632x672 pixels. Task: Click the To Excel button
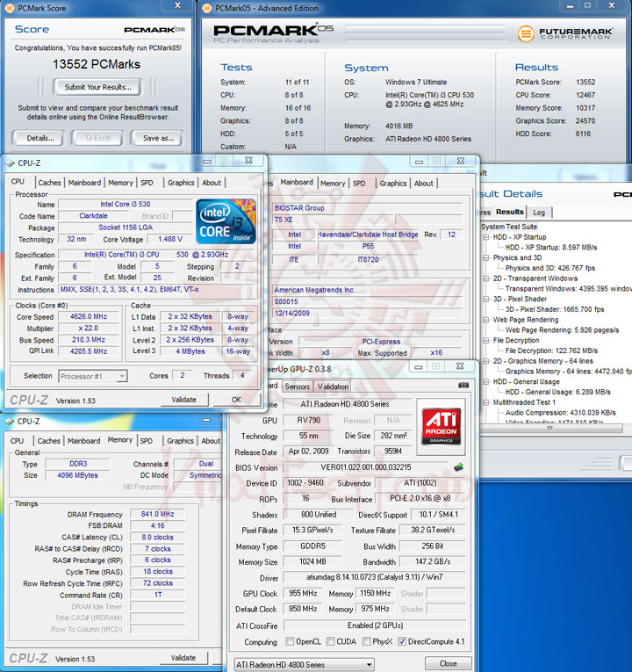pos(97,138)
